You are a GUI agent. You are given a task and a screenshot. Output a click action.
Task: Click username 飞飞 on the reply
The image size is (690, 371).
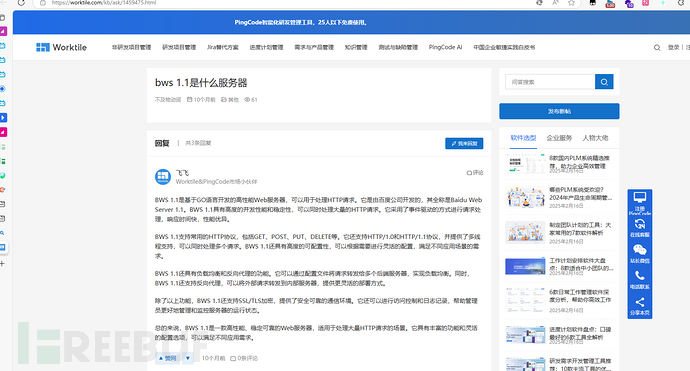[x=182, y=173]
